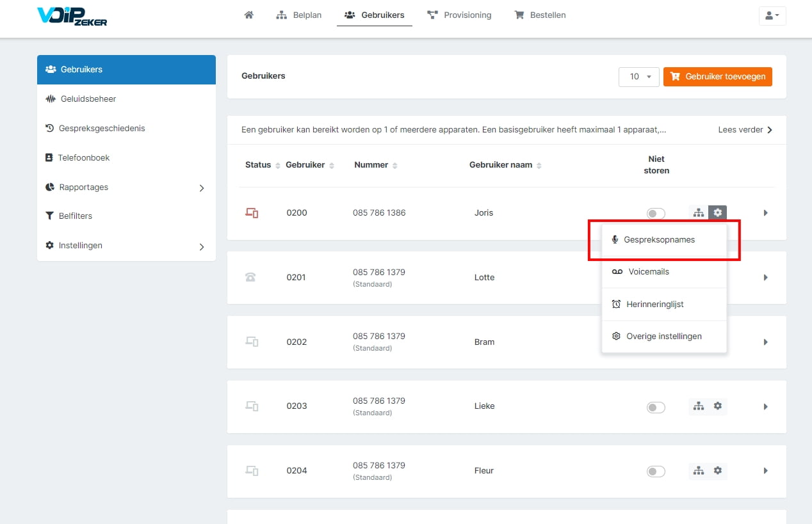The height and width of the screenshot is (524, 812).
Task: Click the device status icon for Lieke
Action: coord(252,406)
